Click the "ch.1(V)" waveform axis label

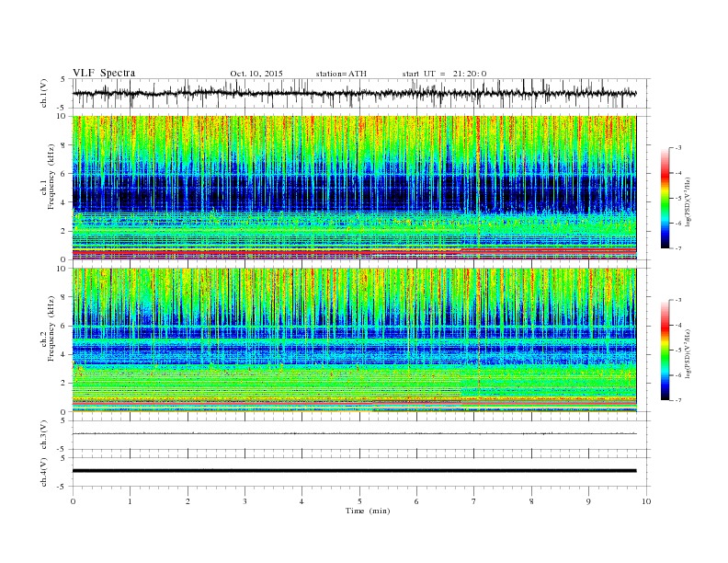(x=44, y=94)
